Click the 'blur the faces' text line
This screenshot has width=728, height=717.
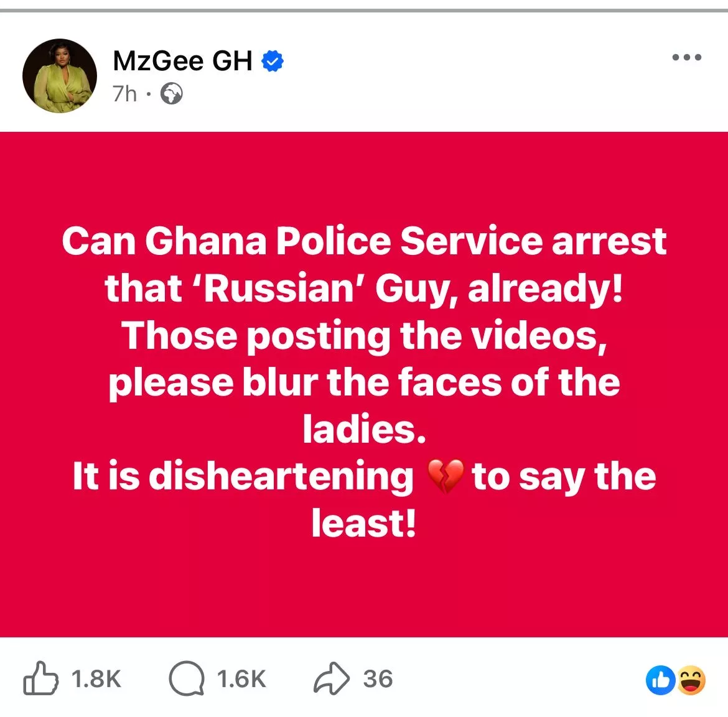pyautogui.click(x=364, y=383)
